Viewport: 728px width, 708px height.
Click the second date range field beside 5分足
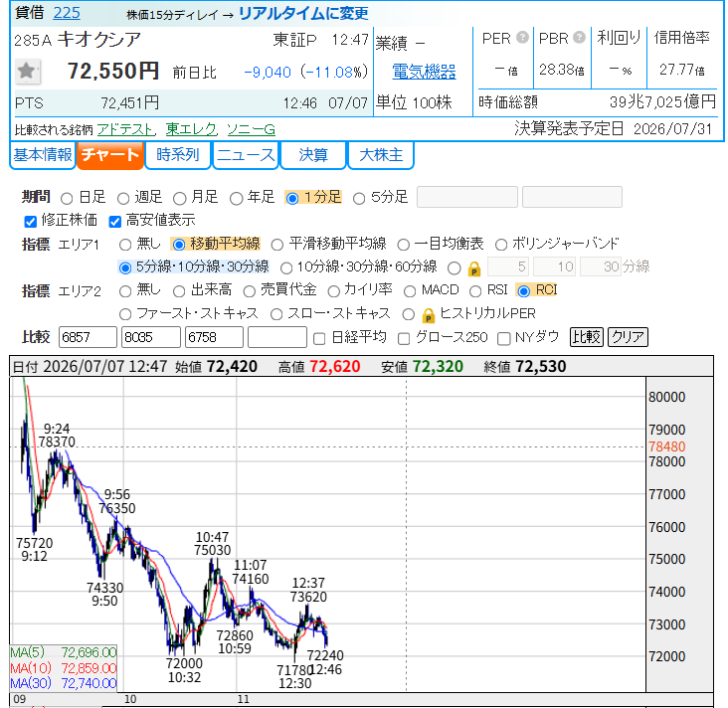pyautogui.click(x=572, y=197)
